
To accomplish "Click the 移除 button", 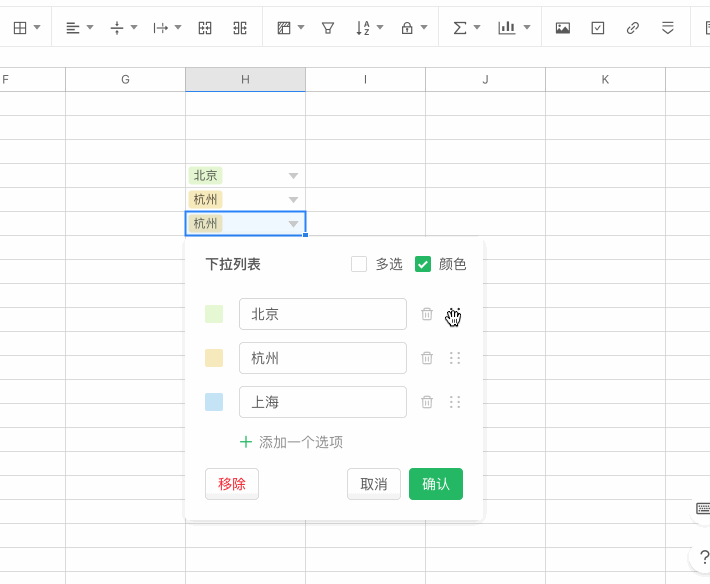I will tap(232, 484).
